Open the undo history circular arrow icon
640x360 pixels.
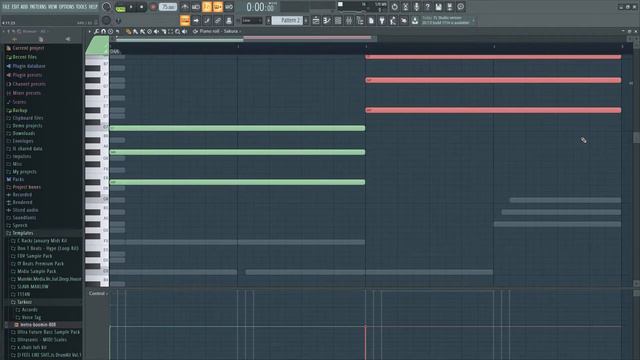click(395, 7)
